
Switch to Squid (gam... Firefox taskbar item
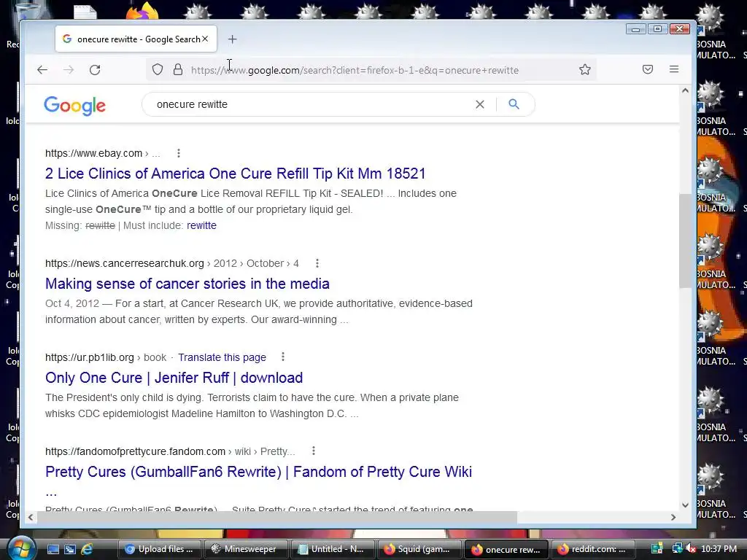[419, 549]
